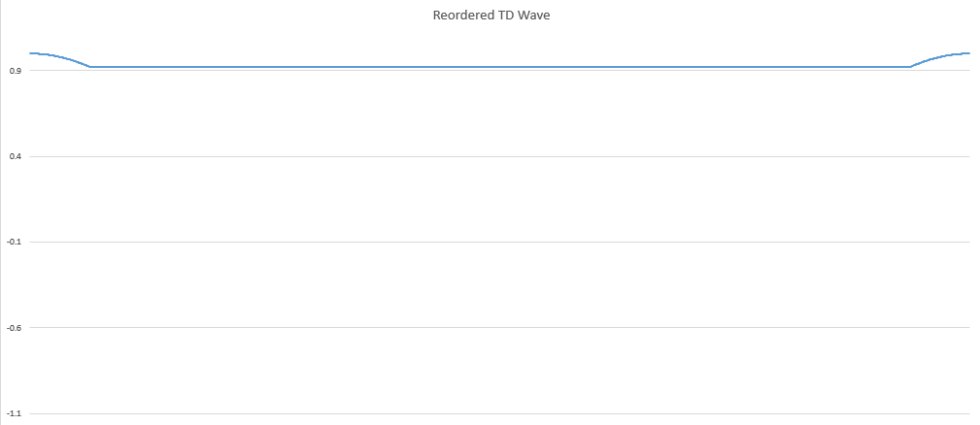Click the horizontal gridline at -0.1
980x425 pixels.
(x=486, y=242)
